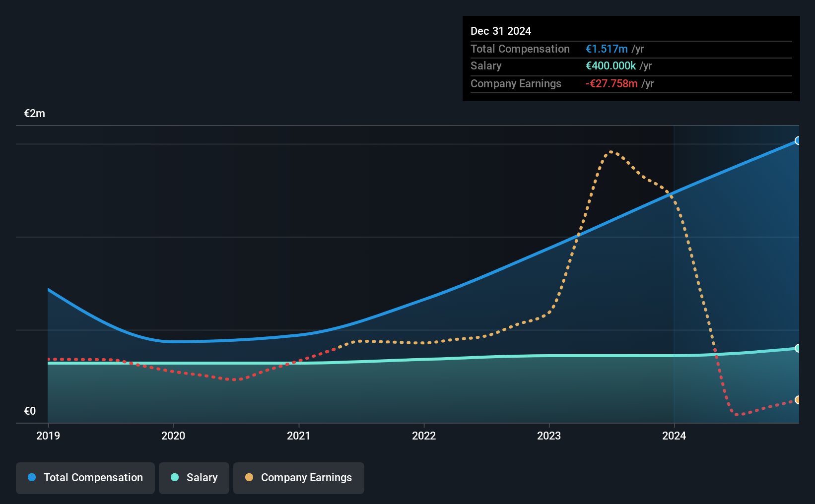The width and height of the screenshot is (815, 504).
Task: Select the Company Earnings endpoint marker
Action: point(798,400)
